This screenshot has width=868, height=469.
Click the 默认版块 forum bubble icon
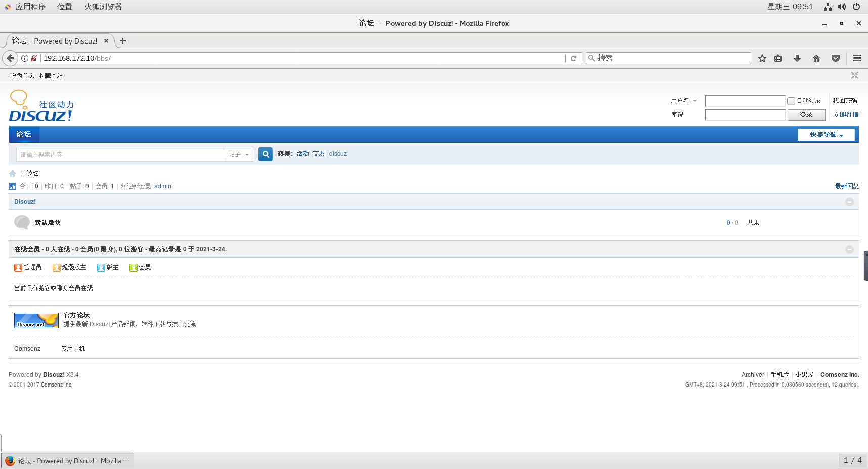pyautogui.click(x=22, y=222)
